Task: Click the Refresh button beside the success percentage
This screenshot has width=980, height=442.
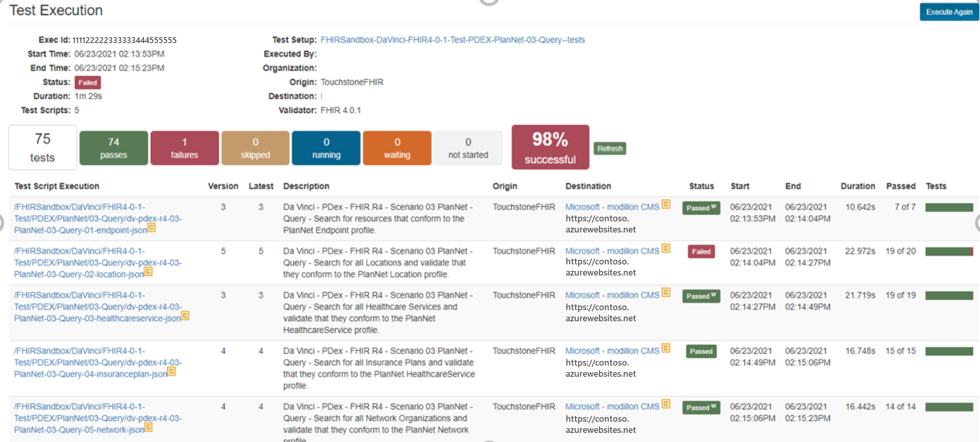Action: pos(609,148)
